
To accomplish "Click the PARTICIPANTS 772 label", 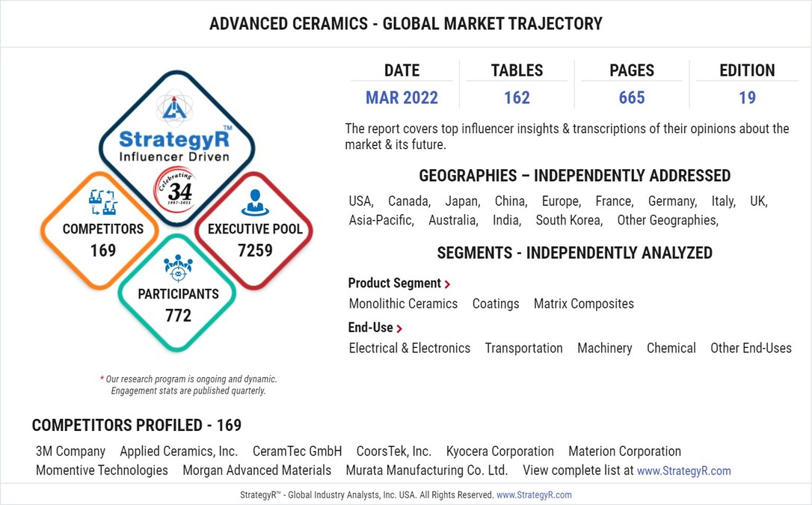I will (x=178, y=305).
